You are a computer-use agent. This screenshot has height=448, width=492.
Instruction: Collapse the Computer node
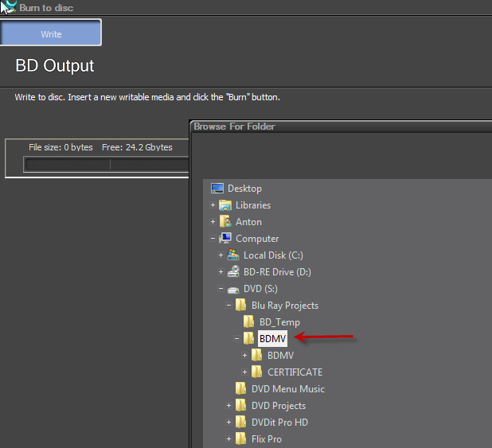tap(213, 239)
